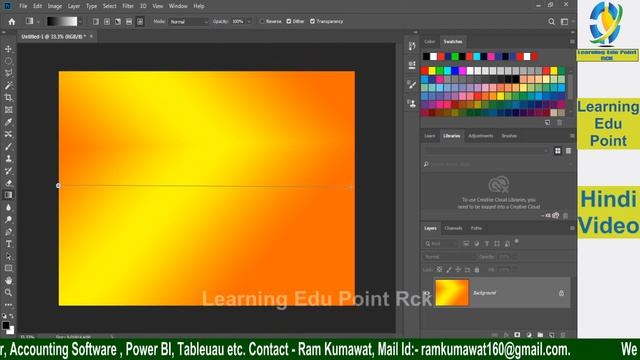Image resolution: width=640 pixels, height=360 pixels.
Task: Open the Edit Toolbar three-dots button
Action: point(8,305)
